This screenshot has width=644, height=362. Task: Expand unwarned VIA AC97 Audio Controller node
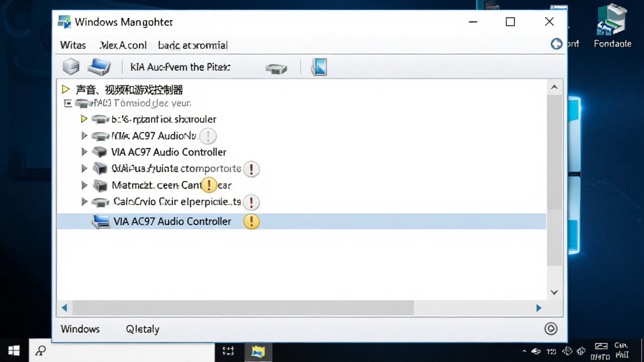click(84, 152)
